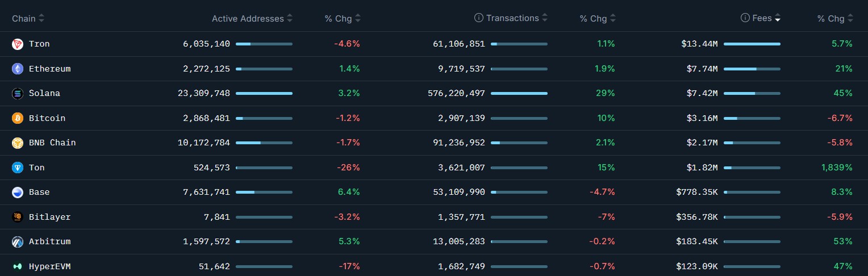Sort by Active Addresses column arrows
The image size is (868, 276).
(290, 19)
